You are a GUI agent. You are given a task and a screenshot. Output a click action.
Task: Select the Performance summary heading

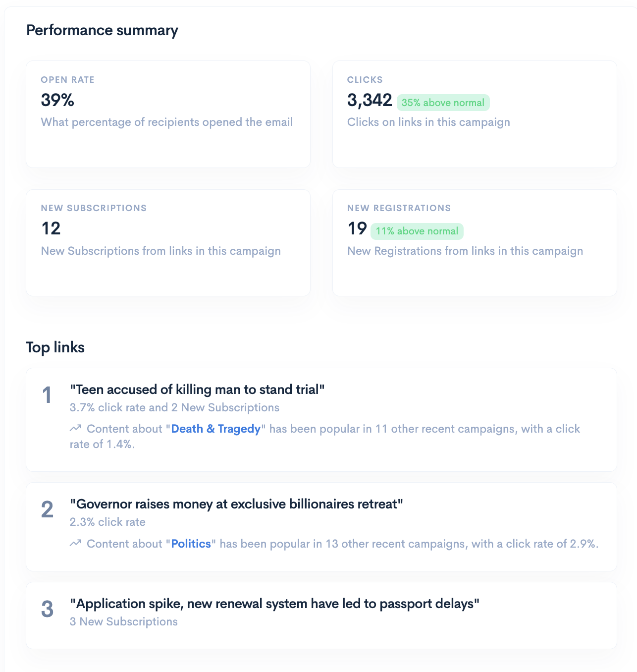click(x=103, y=30)
